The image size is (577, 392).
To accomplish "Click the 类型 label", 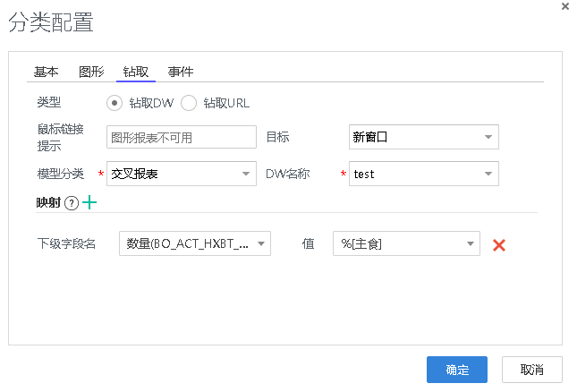I will (49, 102).
